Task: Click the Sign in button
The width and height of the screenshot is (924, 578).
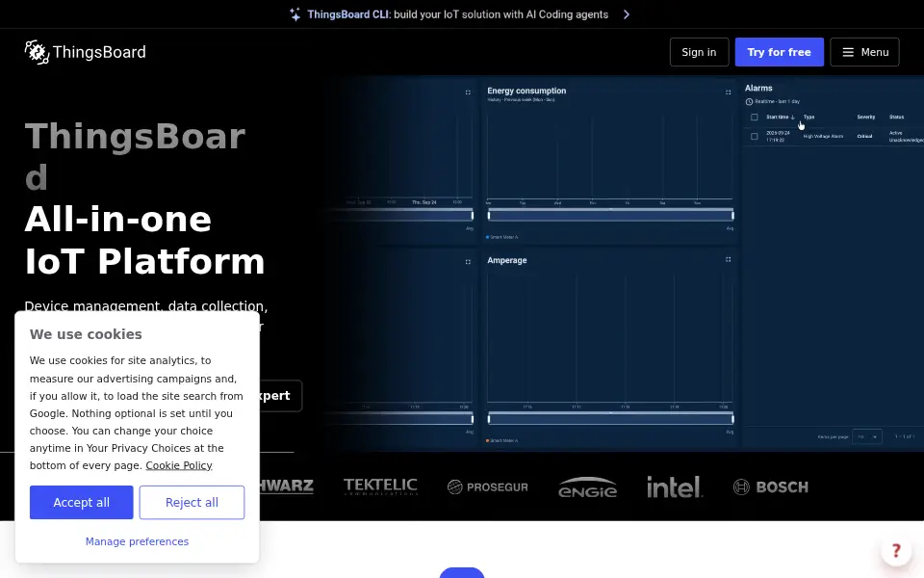Action: click(x=699, y=52)
